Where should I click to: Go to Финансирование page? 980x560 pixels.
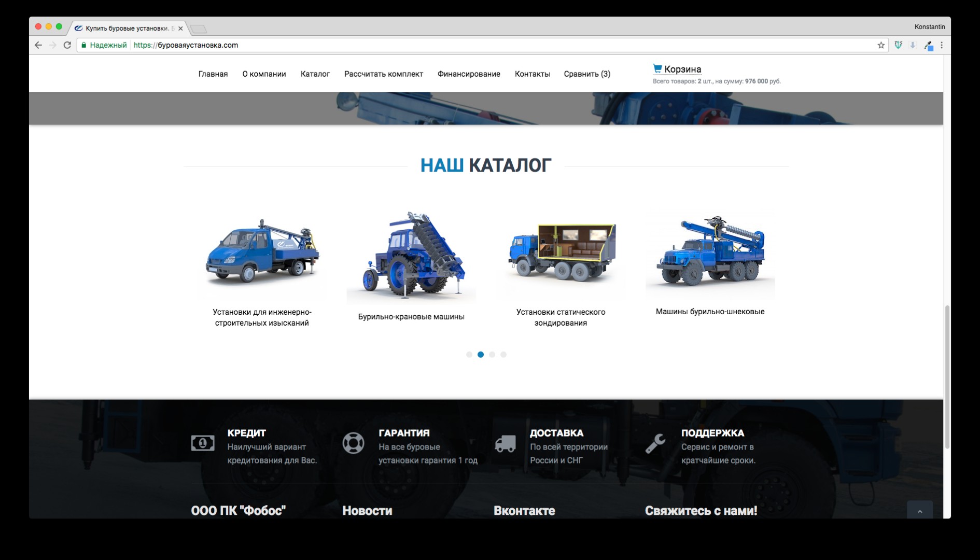[468, 74]
